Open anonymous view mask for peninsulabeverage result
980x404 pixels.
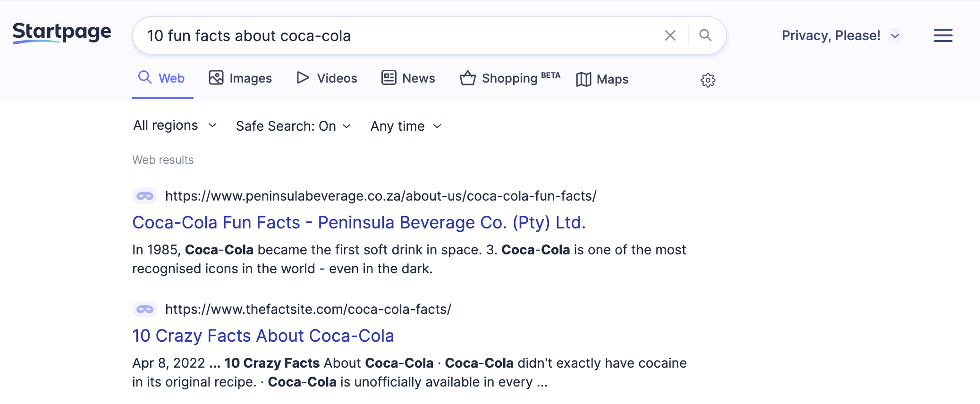[x=145, y=196]
